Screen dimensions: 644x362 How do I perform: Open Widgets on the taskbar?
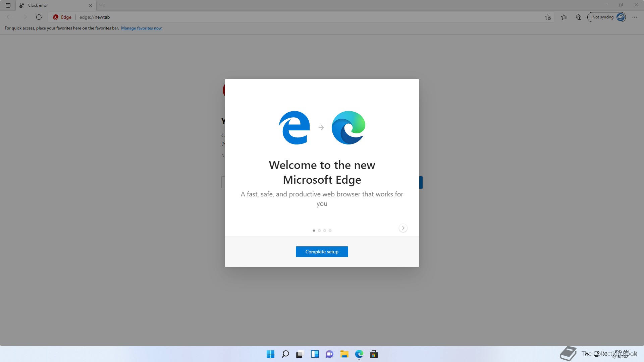315,354
